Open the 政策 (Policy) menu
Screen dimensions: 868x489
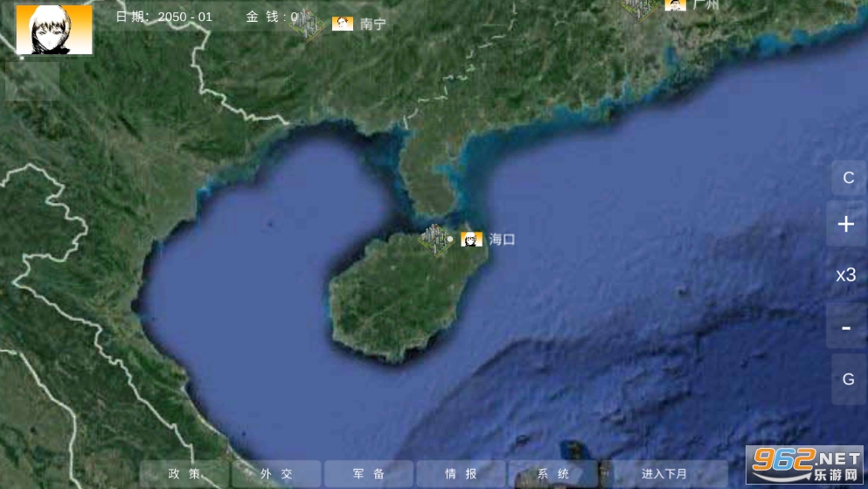pos(184,474)
